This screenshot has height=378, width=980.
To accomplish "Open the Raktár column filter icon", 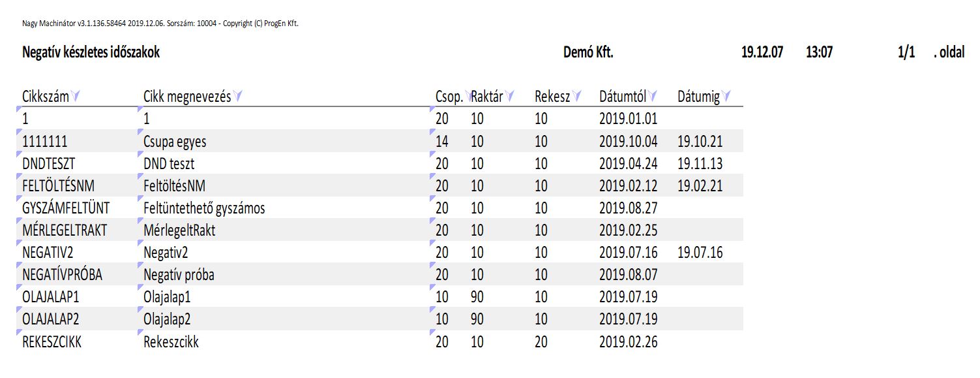I will [509, 97].
